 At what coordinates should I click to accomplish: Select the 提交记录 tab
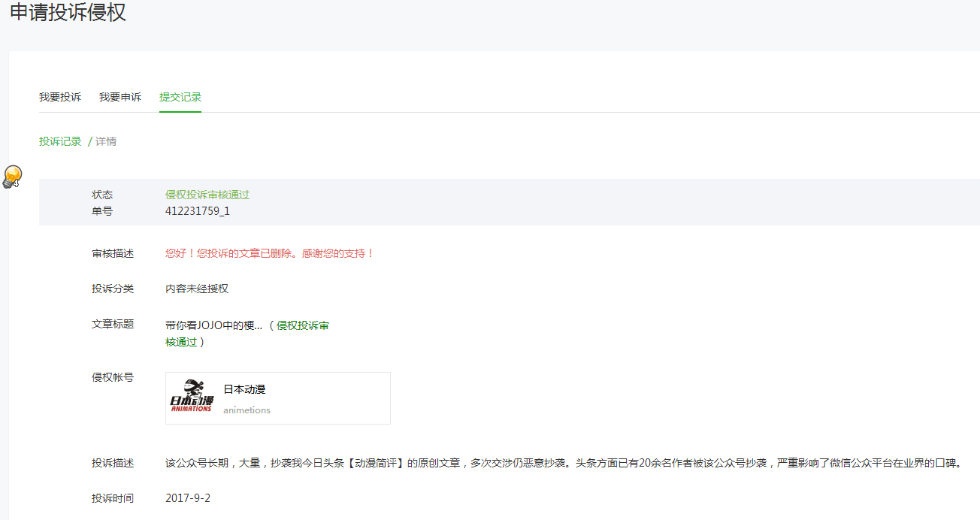(x=180, y=97)
